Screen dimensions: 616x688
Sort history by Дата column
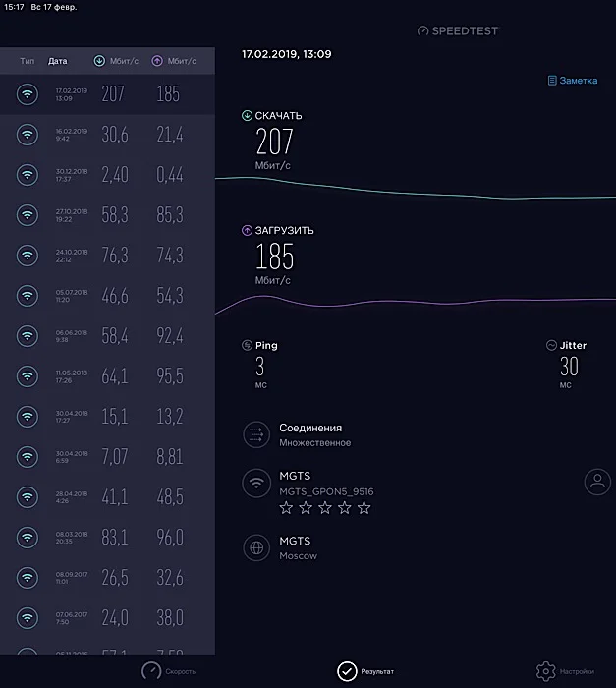pos(58,61)
